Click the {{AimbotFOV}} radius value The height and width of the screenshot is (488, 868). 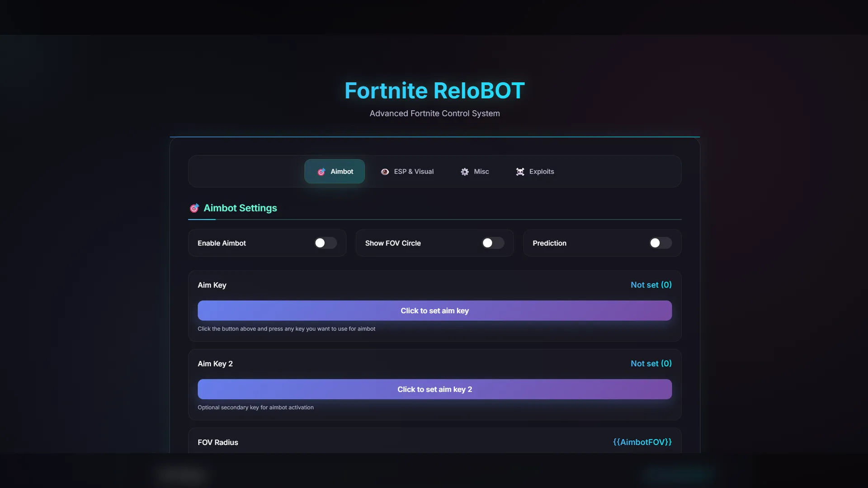642,442
